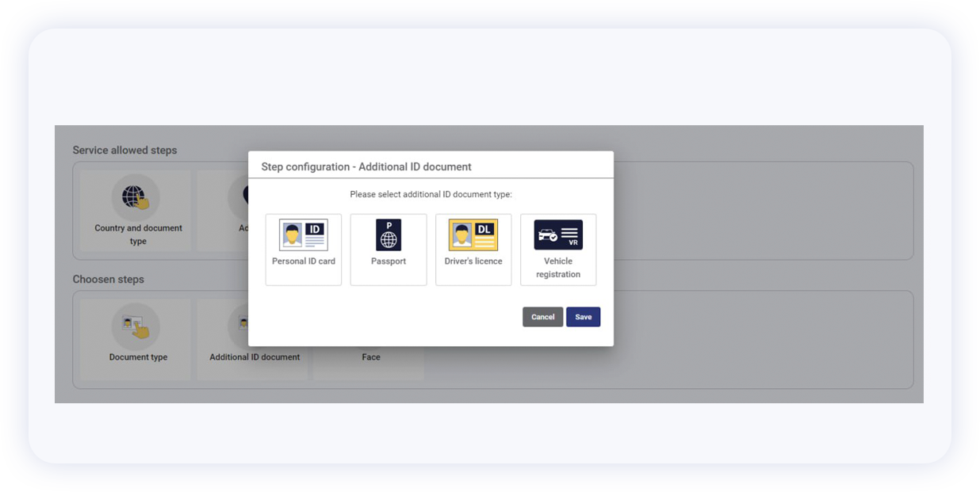This screenshot has height=492, width=980.
Task: Select the Personal ID card icon
Action: pyautogui.click(x=304, y=235)
